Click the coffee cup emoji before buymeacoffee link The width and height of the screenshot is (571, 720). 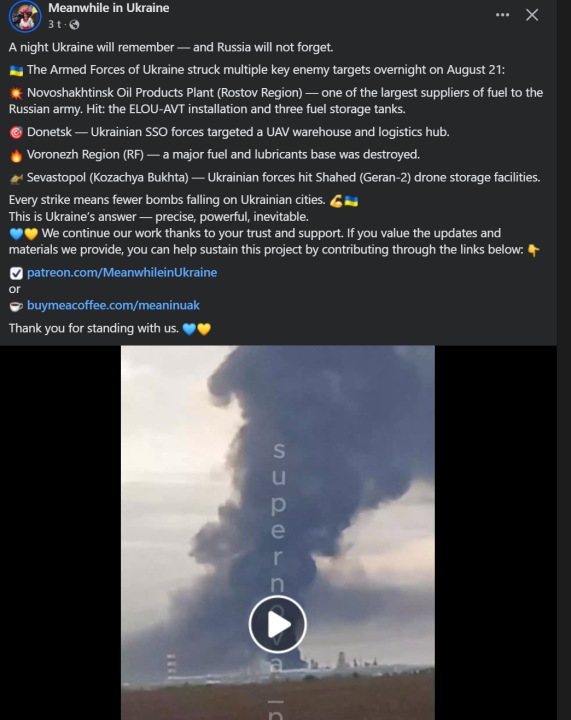16,306
